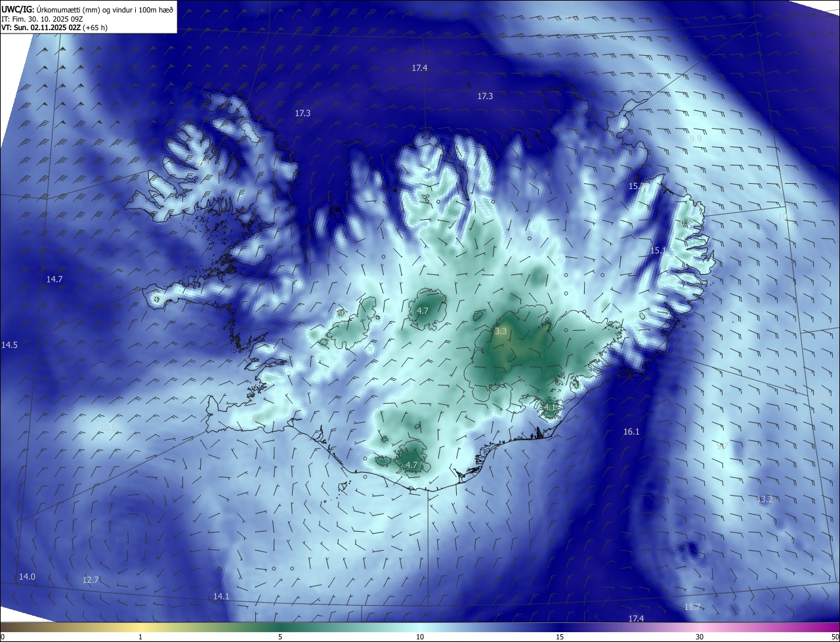The width and height of the screenshot is (840, 642).
Task: Select the 4.1 value near the southeast coast
Action: point(550,407)
